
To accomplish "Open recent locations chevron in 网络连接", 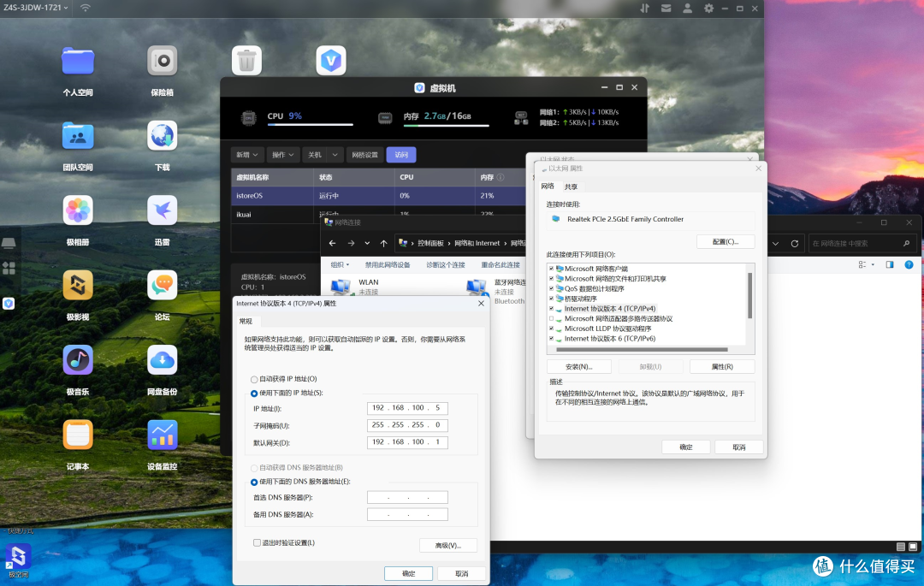I will 367,243.
